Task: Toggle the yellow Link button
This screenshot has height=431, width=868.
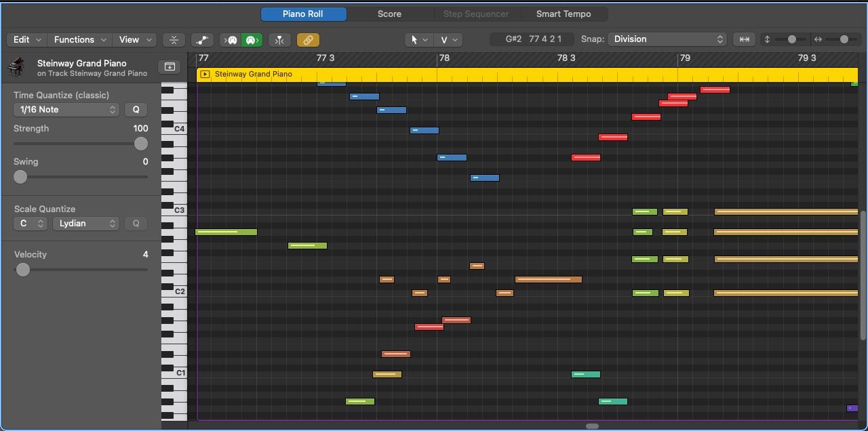Action: click(x=308, y=40)
